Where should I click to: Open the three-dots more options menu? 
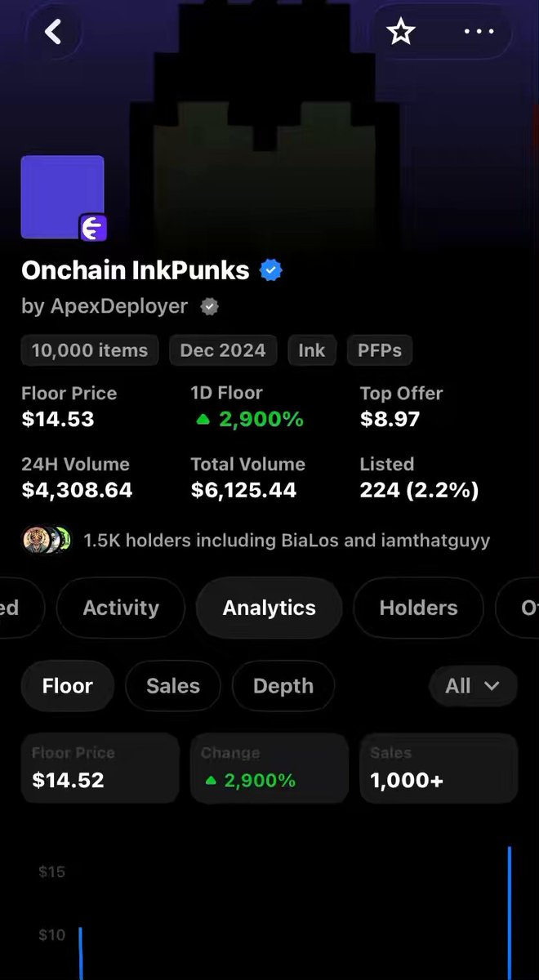click(479, 32)
